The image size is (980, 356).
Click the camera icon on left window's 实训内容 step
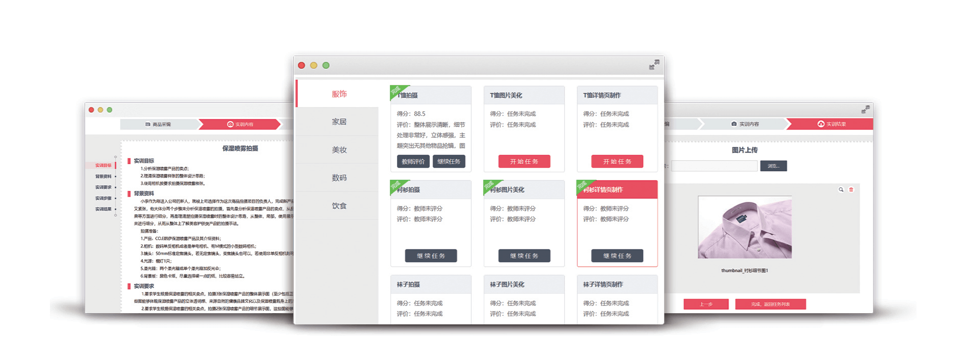pos(230,124)
